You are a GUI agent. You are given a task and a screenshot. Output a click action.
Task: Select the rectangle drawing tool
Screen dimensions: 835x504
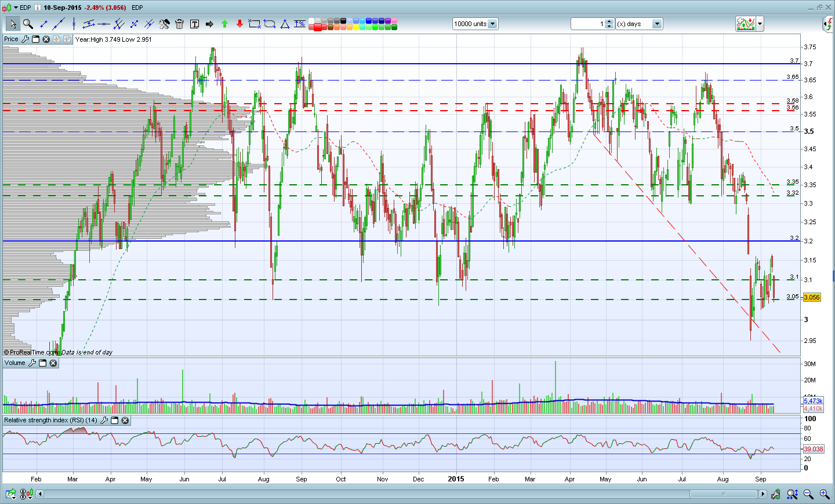point(255,24)
